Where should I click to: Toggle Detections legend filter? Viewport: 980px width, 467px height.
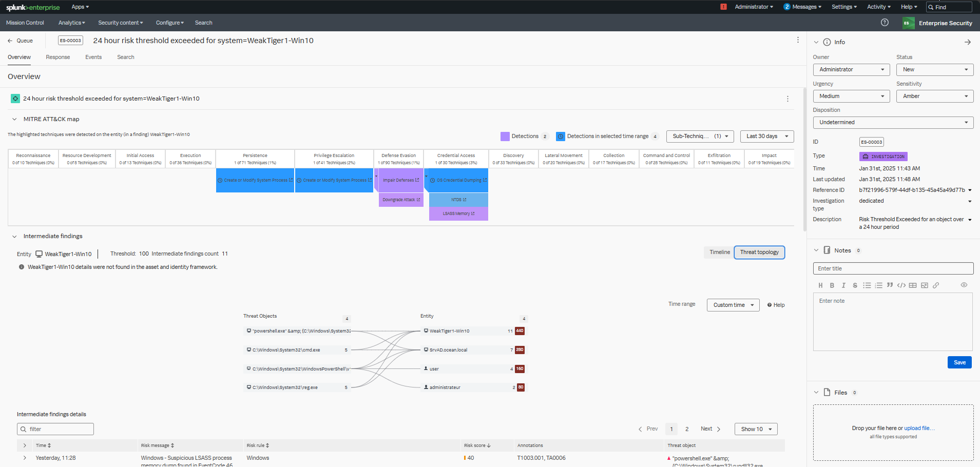(524, 137)
